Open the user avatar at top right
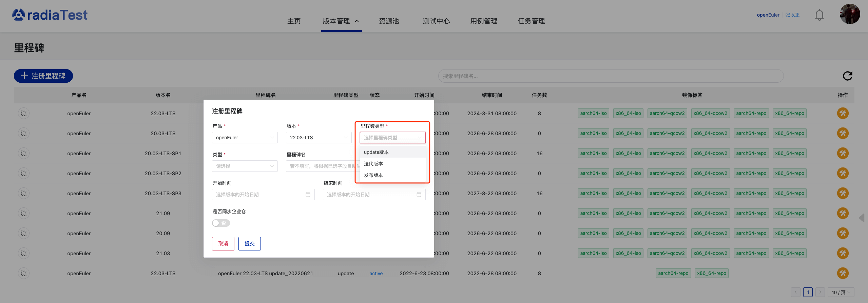 849,14
